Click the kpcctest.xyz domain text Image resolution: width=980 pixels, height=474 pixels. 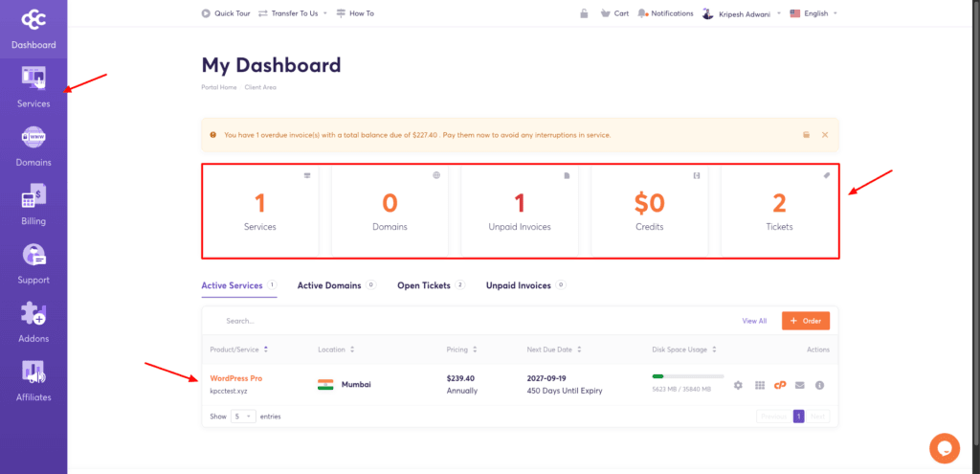pyautogui.click(x=231, y=390)
